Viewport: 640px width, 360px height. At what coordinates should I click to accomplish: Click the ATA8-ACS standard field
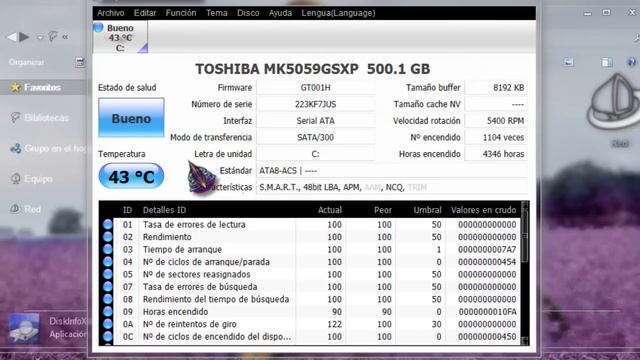392,171
